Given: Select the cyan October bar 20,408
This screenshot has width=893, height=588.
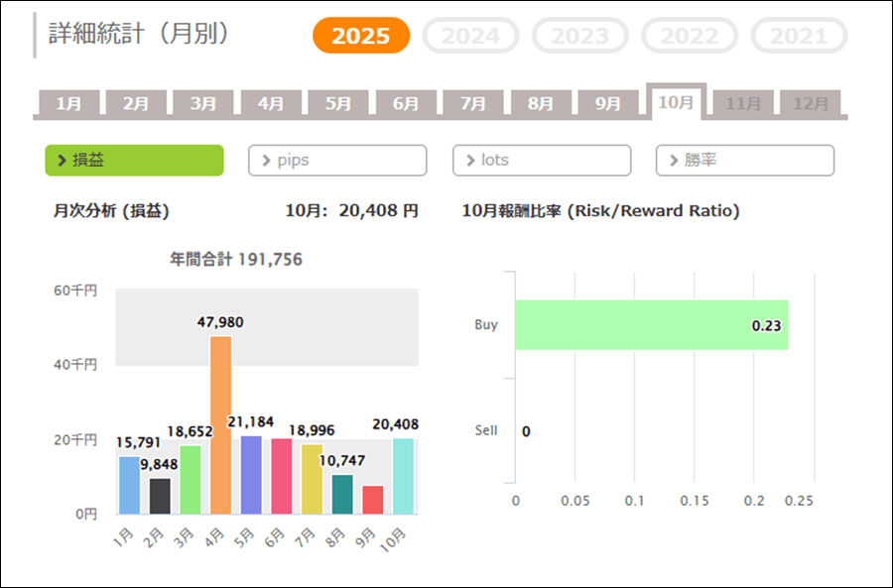Looking at the screenshot, I should point(403,476).
